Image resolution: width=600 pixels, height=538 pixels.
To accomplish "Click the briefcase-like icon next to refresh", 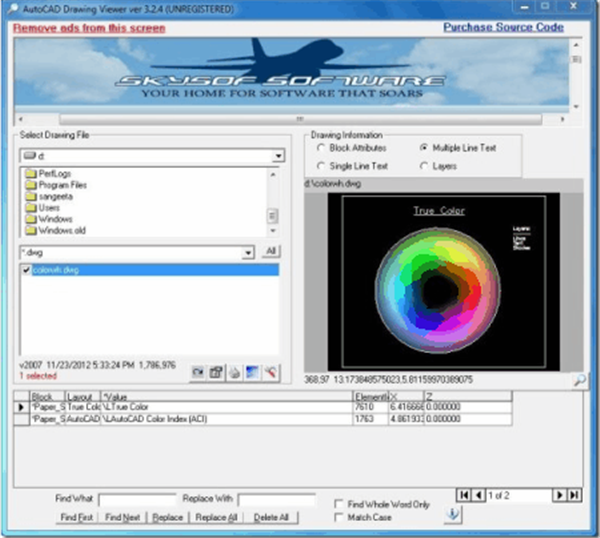I will [x=216, y=372].
